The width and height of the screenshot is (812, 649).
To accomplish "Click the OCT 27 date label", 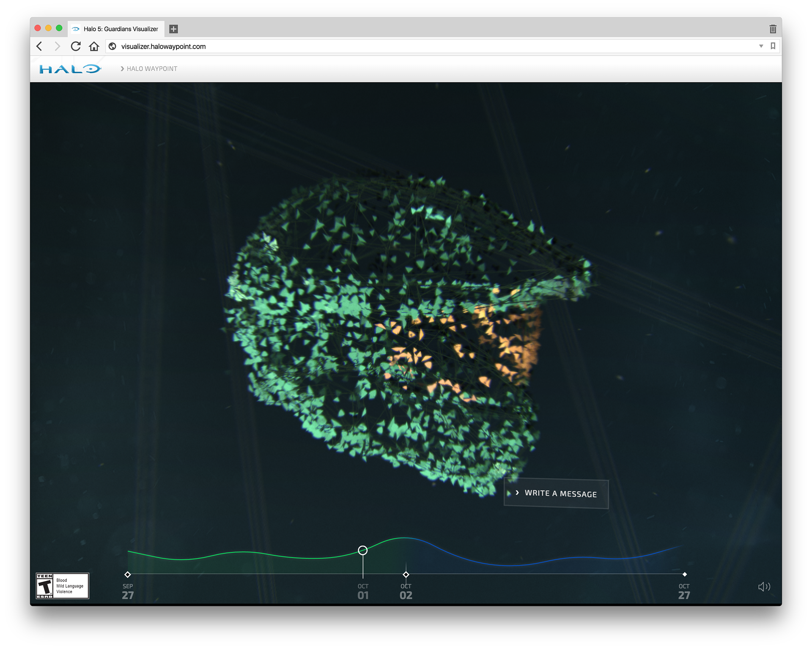I will (x=684, y=591).
